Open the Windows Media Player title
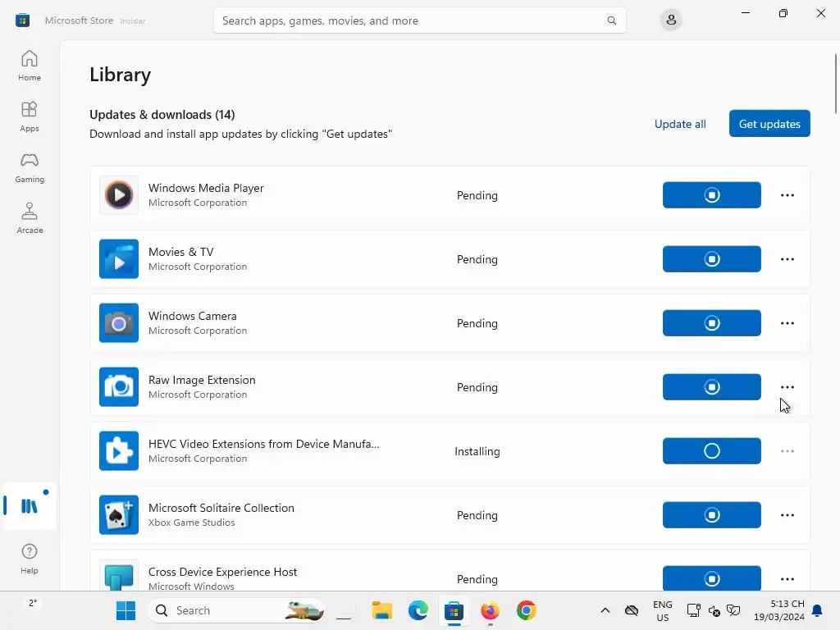The height and width of the screenshot is (630, 840). (206, 188)
